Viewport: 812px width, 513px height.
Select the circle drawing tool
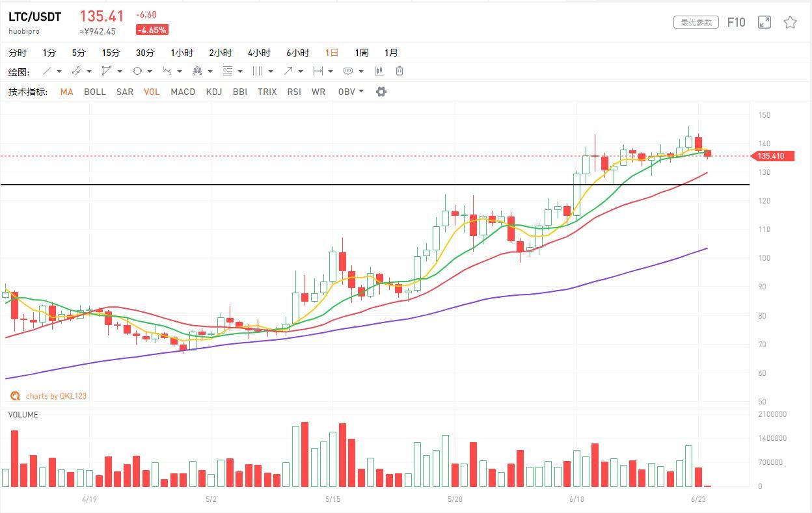click(x=137, y=71)
